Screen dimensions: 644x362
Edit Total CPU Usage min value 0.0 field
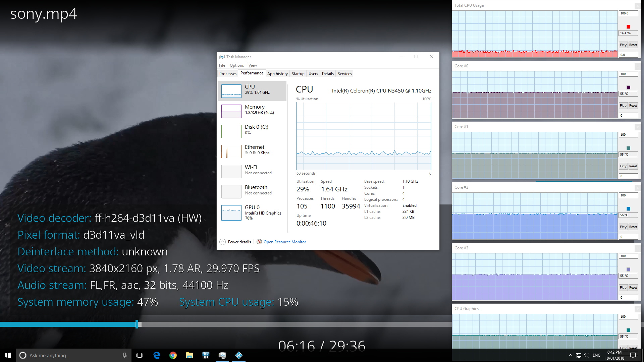coord(628,55)
